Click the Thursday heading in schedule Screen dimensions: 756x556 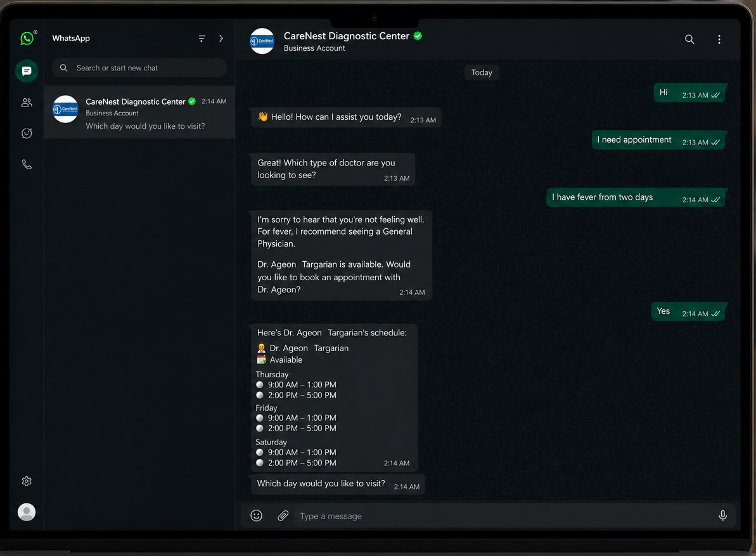click(x=272, y=375)
